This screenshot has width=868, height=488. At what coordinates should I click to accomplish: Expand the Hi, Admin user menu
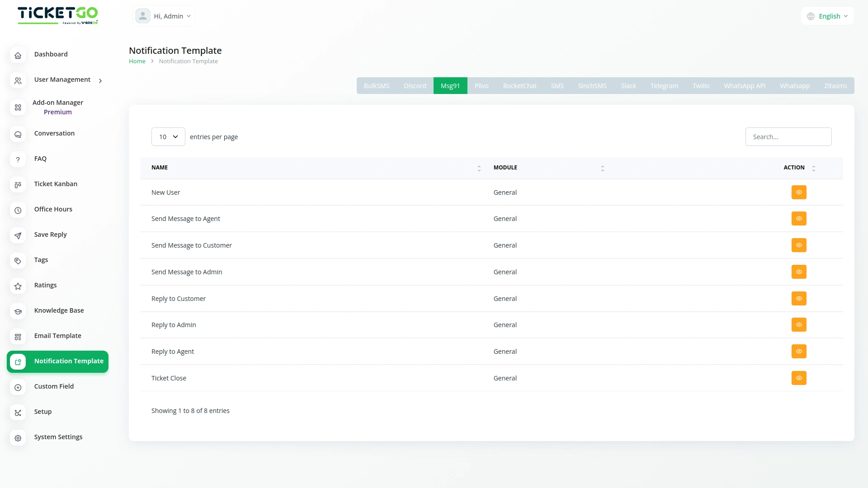click(x=164, y=16)
